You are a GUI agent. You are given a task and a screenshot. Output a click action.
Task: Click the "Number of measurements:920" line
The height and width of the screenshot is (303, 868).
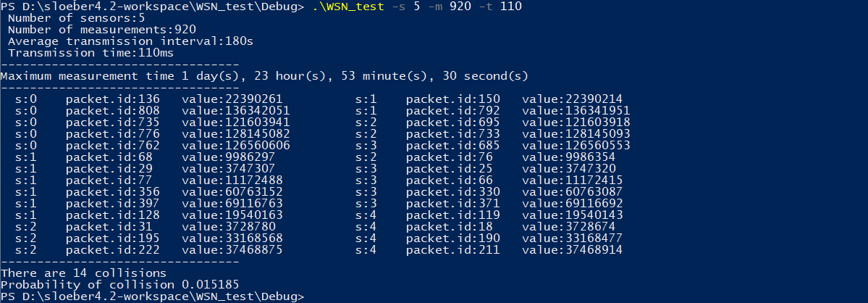(101, 30)
